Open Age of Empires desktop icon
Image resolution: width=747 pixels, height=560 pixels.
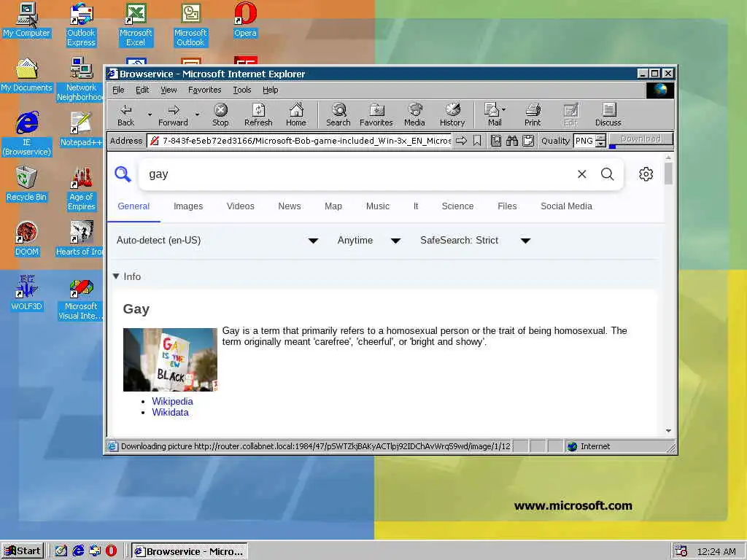(82, 189)
